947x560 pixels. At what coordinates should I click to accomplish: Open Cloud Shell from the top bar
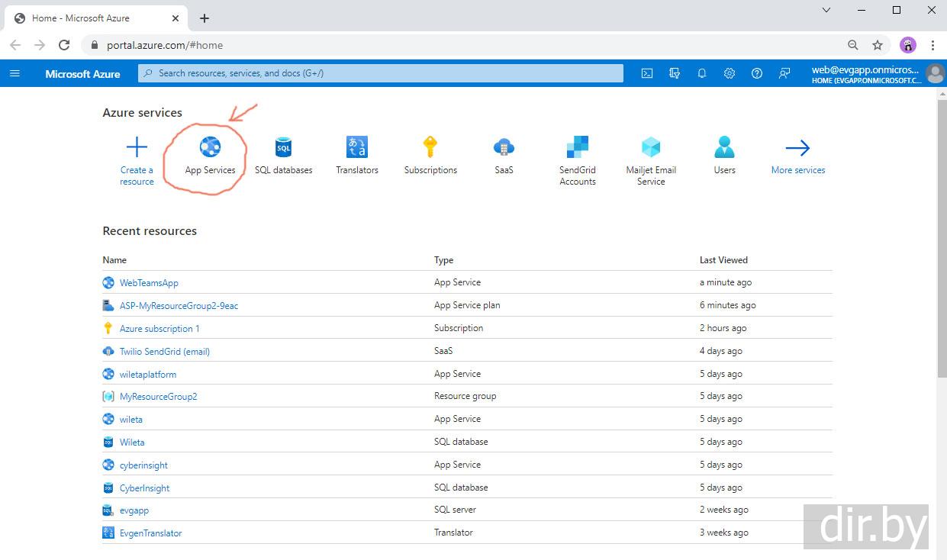[x=646, y=73]
